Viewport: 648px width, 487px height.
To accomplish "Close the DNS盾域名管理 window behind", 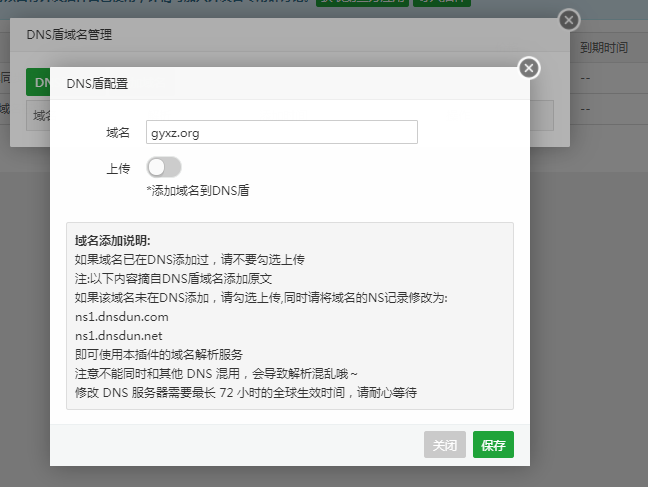I will coord(569,20).
